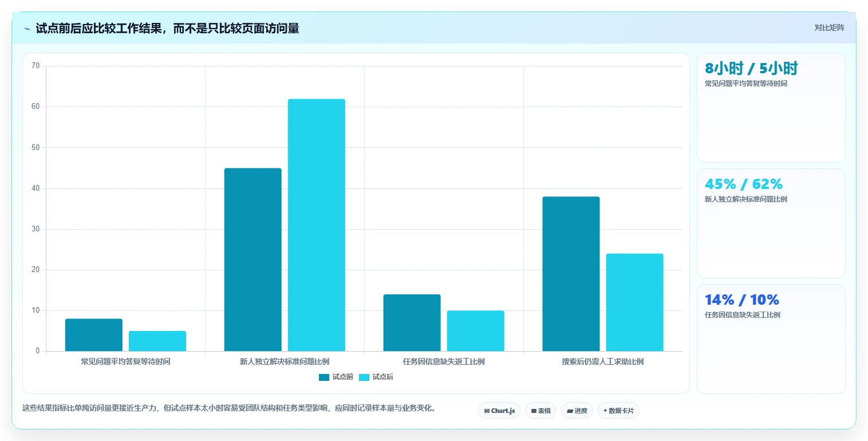Click the 试点后 bar for 搜索后仍需人工求助比例
The width and height of the screenshot is (868, 441).
tap(635, 302)
